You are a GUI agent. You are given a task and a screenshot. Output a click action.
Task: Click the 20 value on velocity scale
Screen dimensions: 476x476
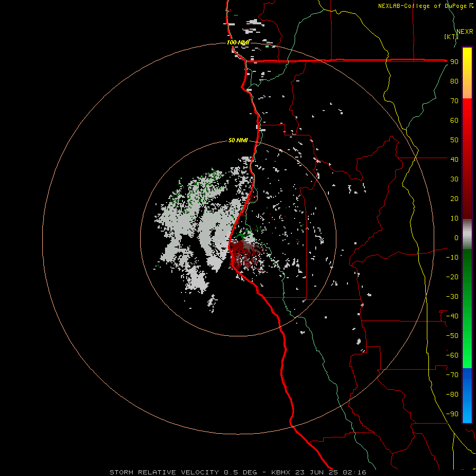(x=454, y=198)
